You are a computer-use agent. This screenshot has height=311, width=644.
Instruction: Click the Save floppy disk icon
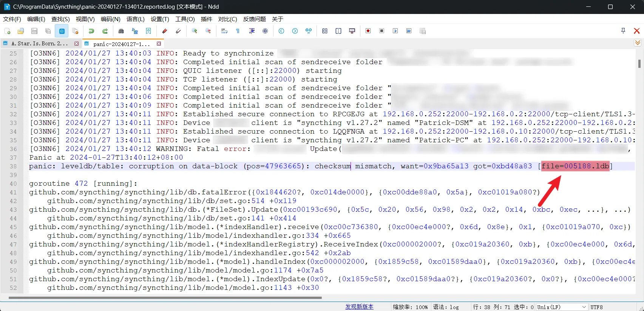coord(34,31)
